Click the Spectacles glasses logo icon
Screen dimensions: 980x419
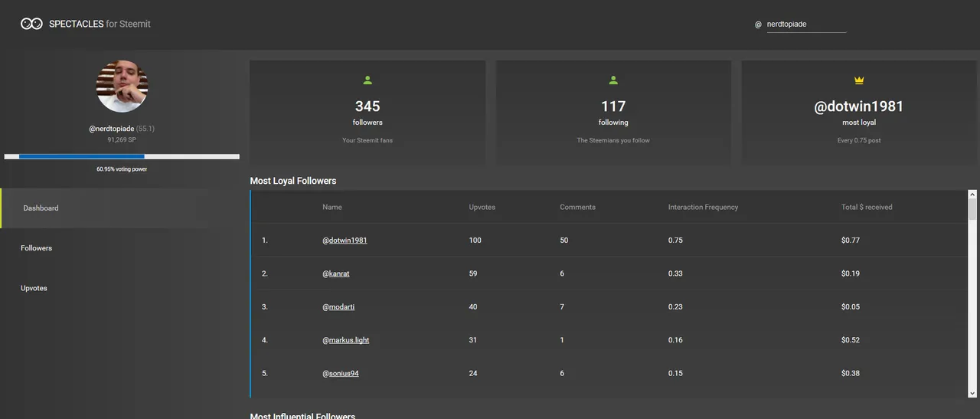click(31, 24)
